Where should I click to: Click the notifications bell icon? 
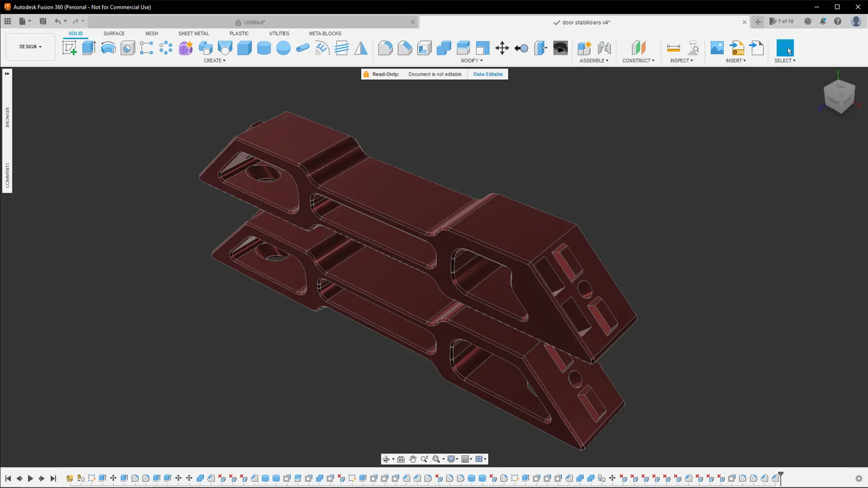[x=823, y=22]
